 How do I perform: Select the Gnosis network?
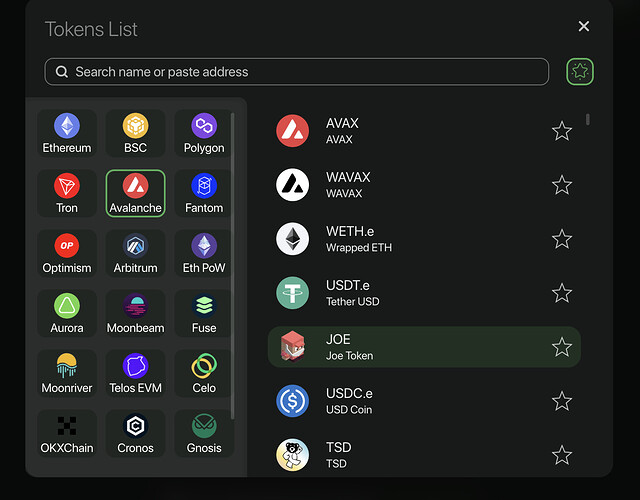(x=204, y=433)
